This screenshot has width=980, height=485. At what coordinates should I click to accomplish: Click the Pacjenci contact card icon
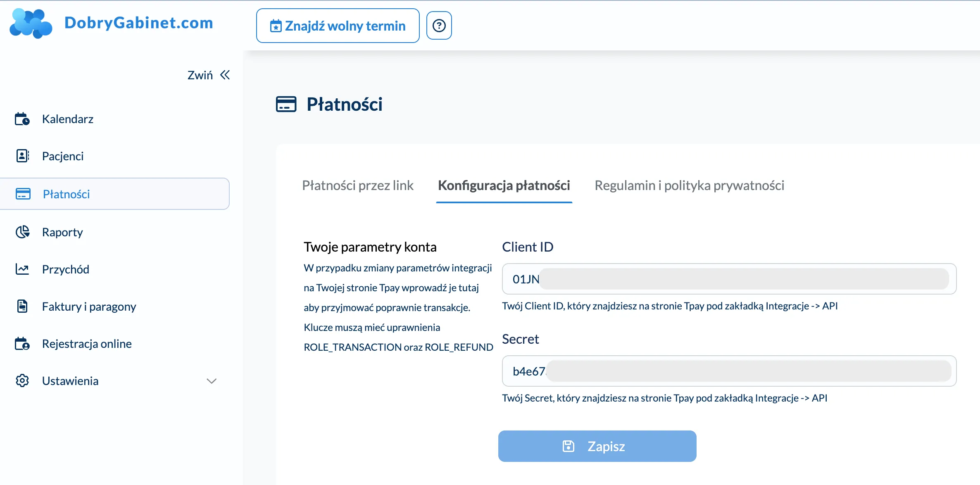coord(22,156)
